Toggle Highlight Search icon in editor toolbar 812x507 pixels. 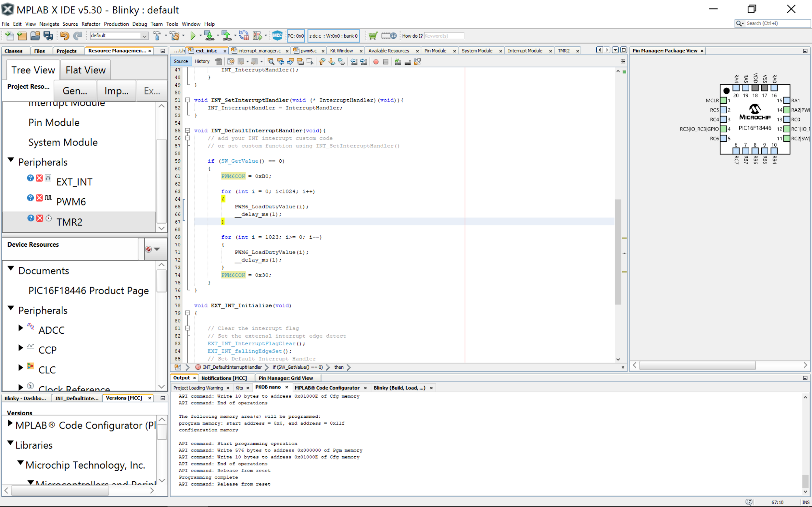coord(300,61)
